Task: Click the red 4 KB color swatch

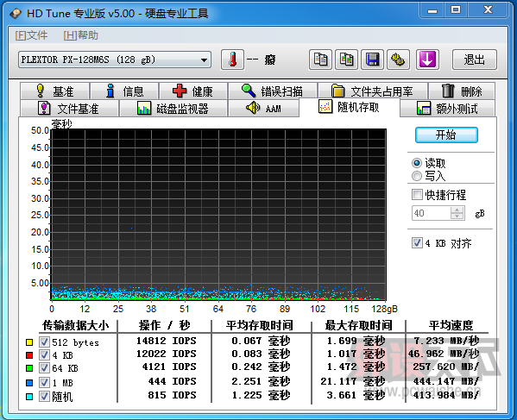Action: (29, 355)
